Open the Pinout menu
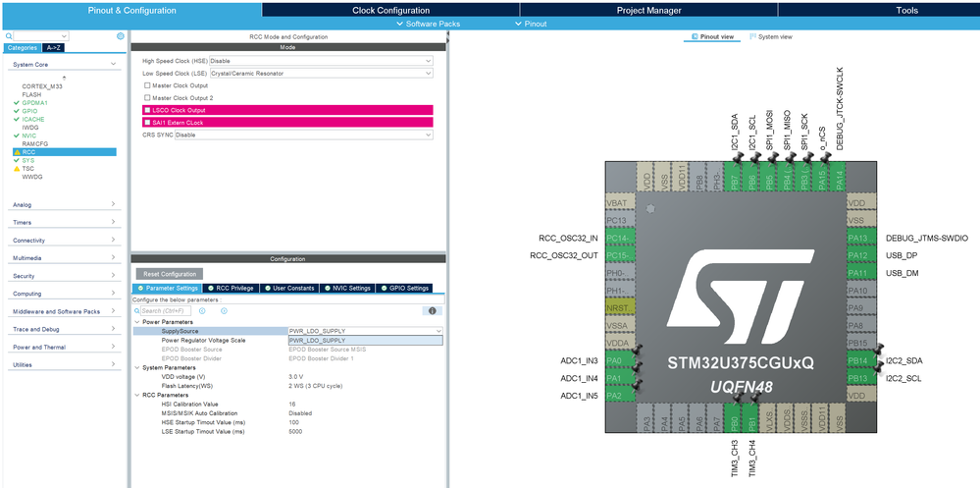980x488 pixels. click(x=531, y=24)
